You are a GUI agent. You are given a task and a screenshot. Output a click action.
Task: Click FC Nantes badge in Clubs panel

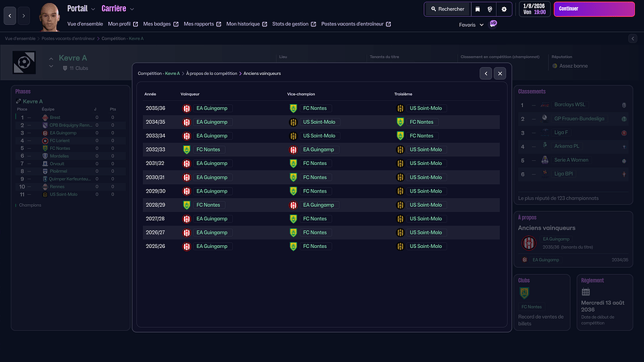click(524, 293)
